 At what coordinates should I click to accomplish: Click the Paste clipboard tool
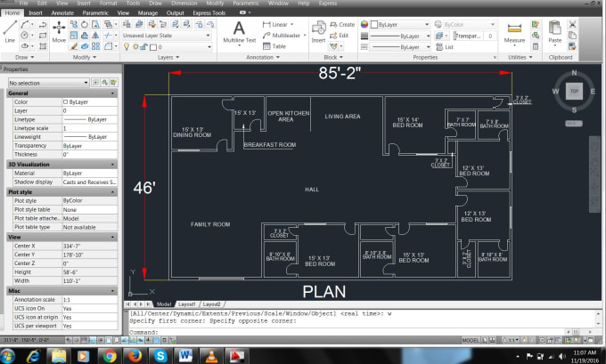coord(555,32)
